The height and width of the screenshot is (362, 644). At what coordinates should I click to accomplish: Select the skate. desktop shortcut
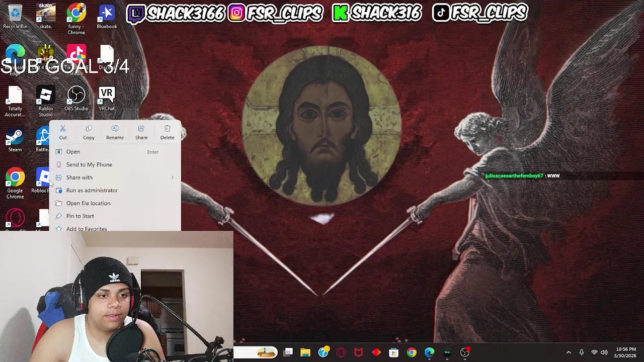pyautogui.click(x=46, y=17)
